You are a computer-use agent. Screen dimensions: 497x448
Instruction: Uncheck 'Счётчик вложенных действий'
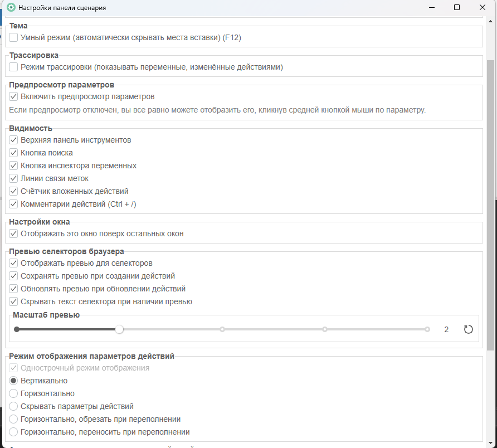click(14, 191)
